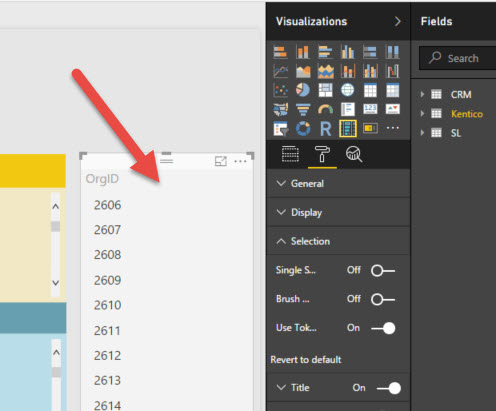Select the Funnel visualization
The height and width of the screenshot is (411, 496).
click(303, 109)
